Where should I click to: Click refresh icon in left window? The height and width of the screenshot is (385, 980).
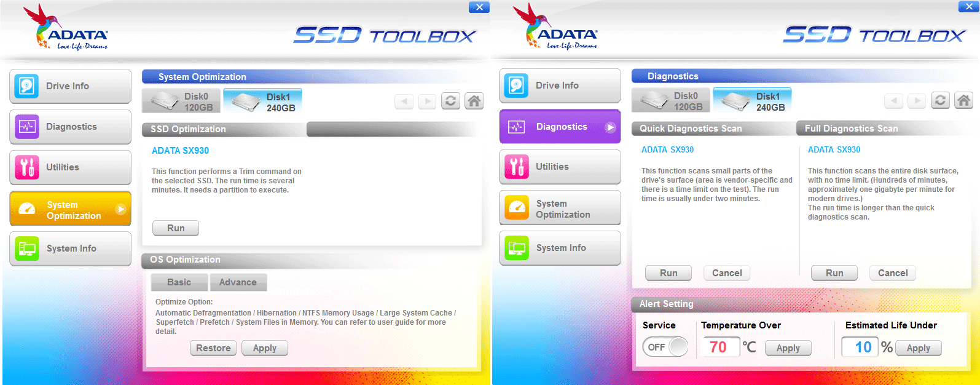point(451,101)
